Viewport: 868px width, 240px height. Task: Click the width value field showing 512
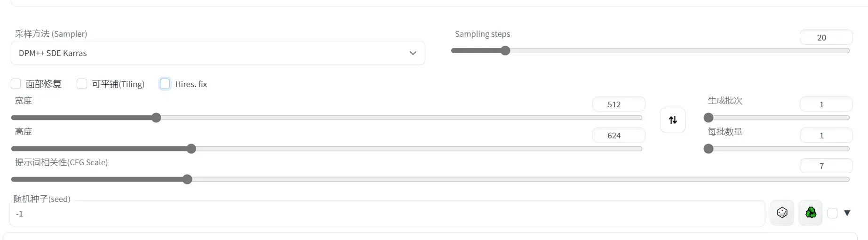(618, 104)
